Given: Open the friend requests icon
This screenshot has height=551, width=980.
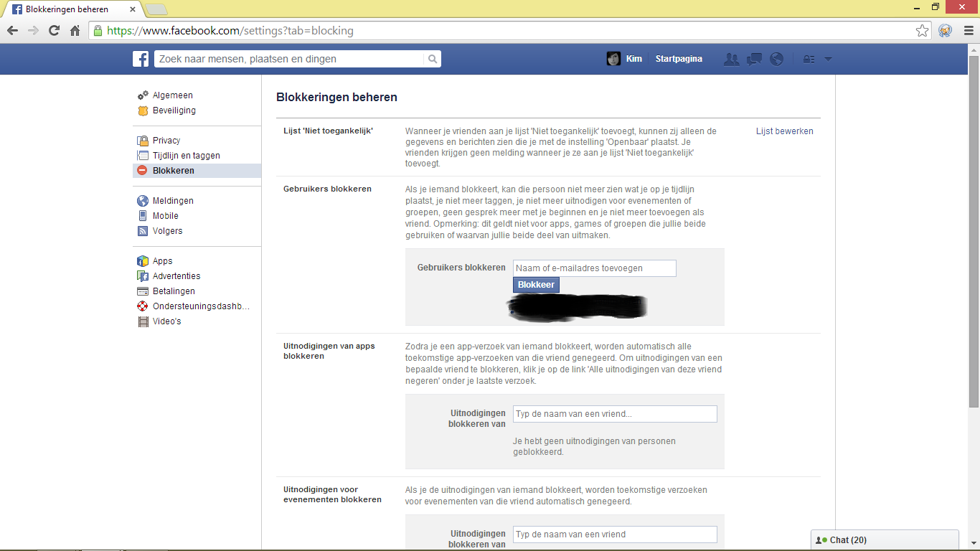Looking at the screenshot, I should coord(731,60).
